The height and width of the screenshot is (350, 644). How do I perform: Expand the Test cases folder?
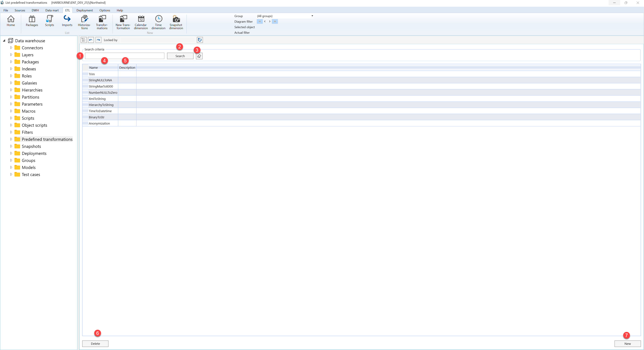pyautogui.click(x=11, y=174)
